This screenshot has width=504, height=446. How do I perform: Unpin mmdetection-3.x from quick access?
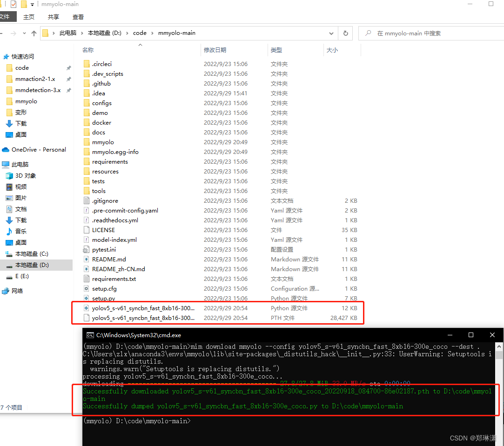68,90
